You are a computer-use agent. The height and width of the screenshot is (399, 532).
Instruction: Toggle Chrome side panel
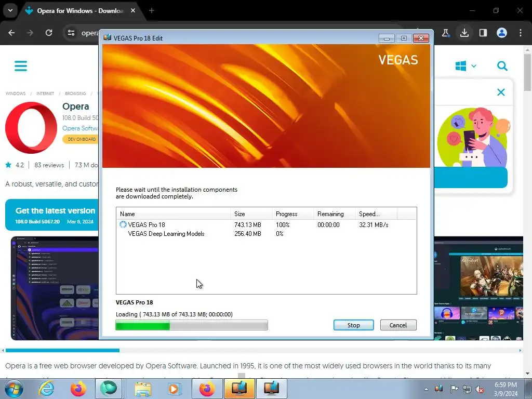pos(483,33)
